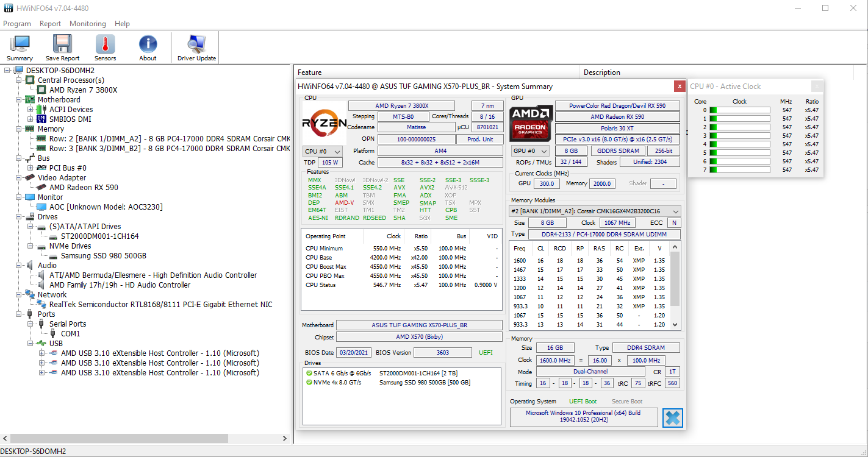This screenshot has width=868, height=457.
Task: Click PCI Bus #0 icon
Action: pyautogui.click(x=41, y=168)
